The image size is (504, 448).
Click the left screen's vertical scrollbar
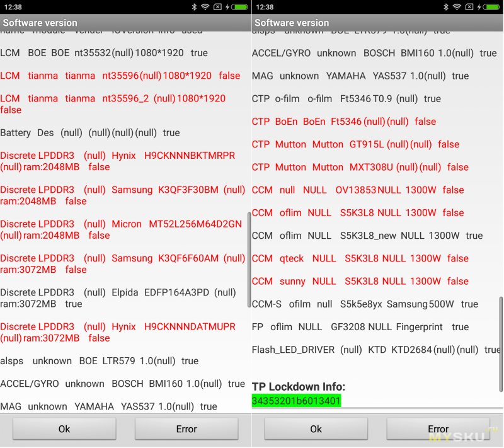coord(249,260)
